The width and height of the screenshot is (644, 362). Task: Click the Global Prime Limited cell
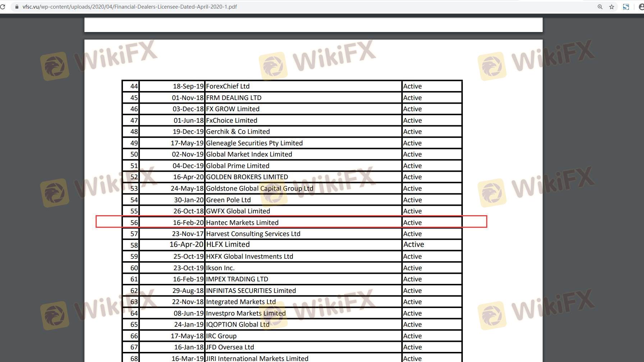point(238,166)
